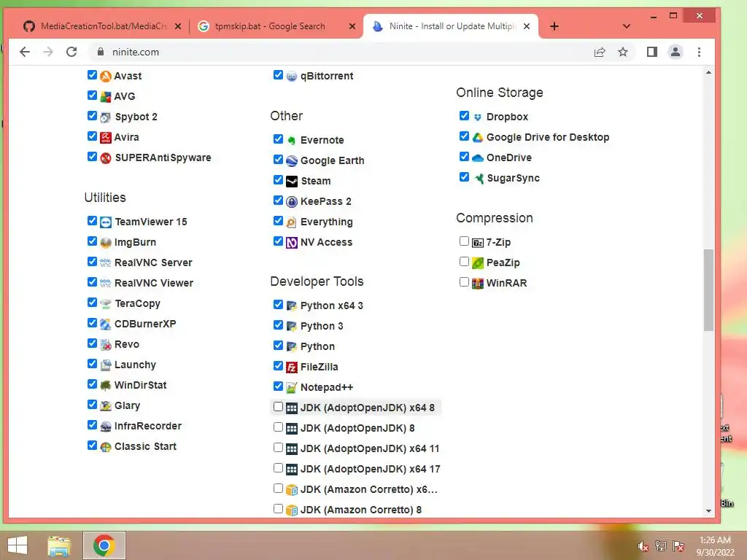Go back to the previous page
The width and height of the screenshot is (747, 560).
[x=25, y=52]
